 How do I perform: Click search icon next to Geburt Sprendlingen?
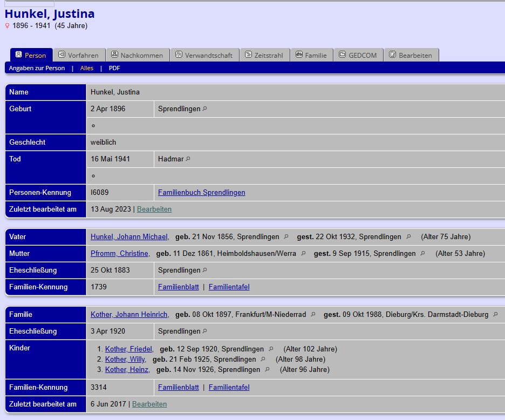tap(204, 109)
